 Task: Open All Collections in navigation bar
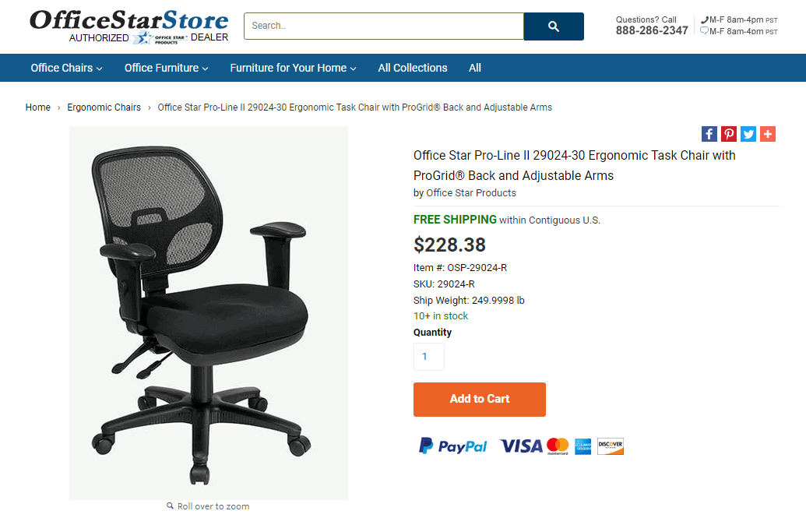[x=413, y=68]
